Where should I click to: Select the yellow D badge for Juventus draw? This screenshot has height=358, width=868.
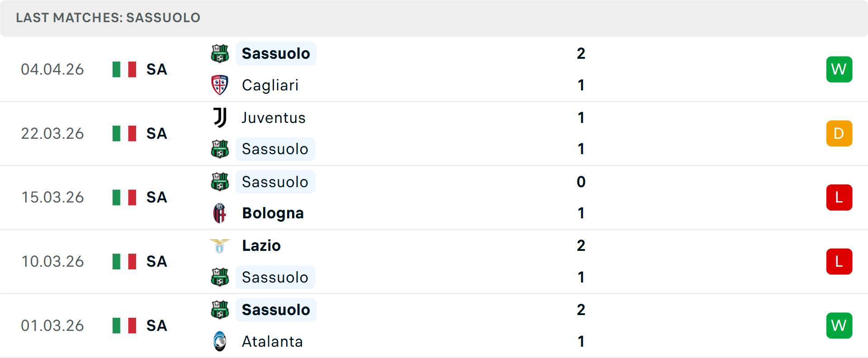tap(839, 133)
